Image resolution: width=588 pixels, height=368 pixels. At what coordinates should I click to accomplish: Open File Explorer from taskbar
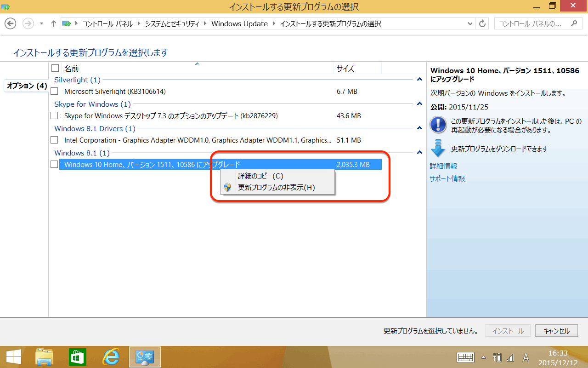(x=44, y=357)
